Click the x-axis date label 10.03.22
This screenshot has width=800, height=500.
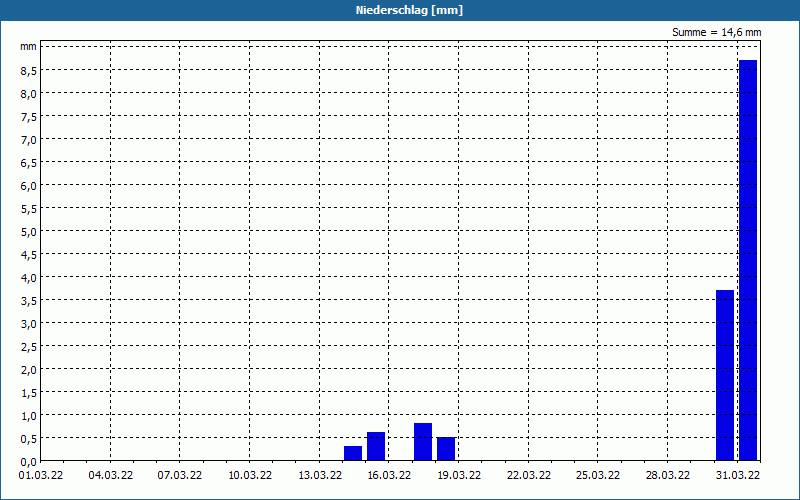(250, 475)
